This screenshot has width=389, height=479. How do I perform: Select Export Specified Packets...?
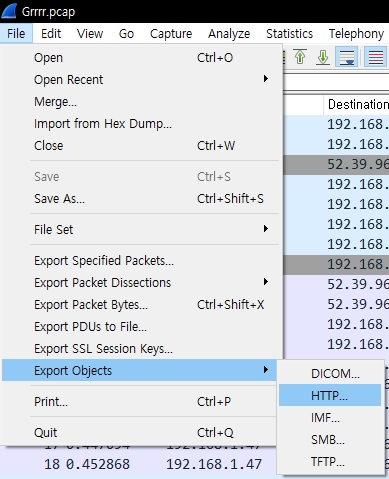coord(140,261)
